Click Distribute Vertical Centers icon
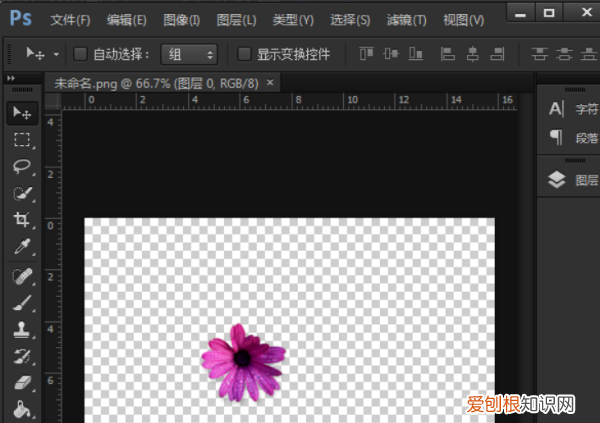 coord(564,54)
